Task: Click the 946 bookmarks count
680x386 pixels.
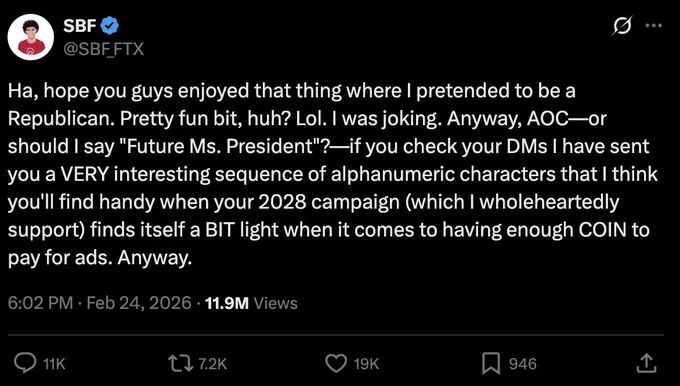Action: [x=523, y=364]
